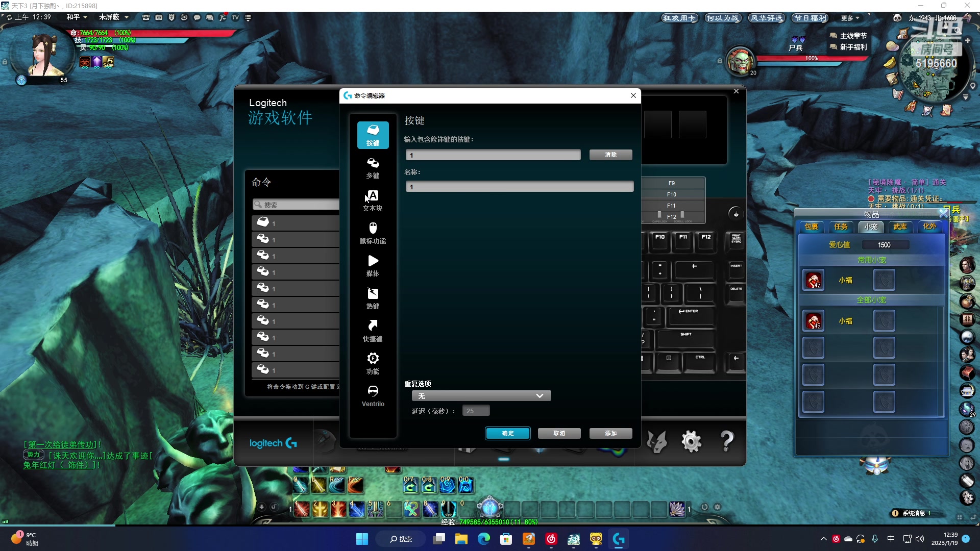Image resolution: width=980 pixels, height=551 pixels.
Task: Select the first command in the list
Action: (296, 223)
